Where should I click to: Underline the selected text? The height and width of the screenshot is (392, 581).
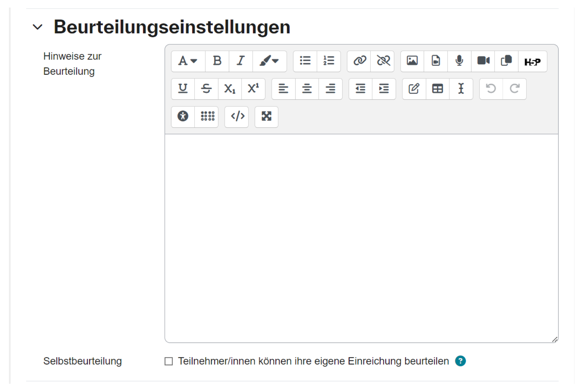(182, 89)
